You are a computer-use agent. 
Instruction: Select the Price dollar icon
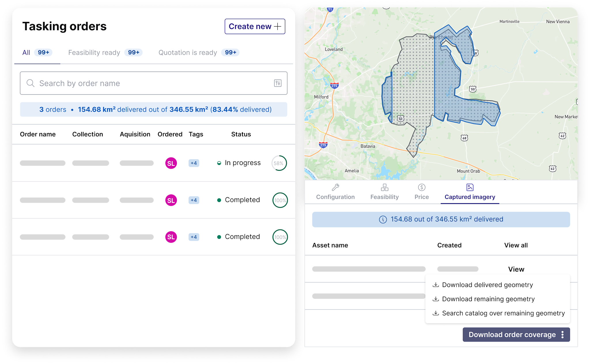pos(421,187)
